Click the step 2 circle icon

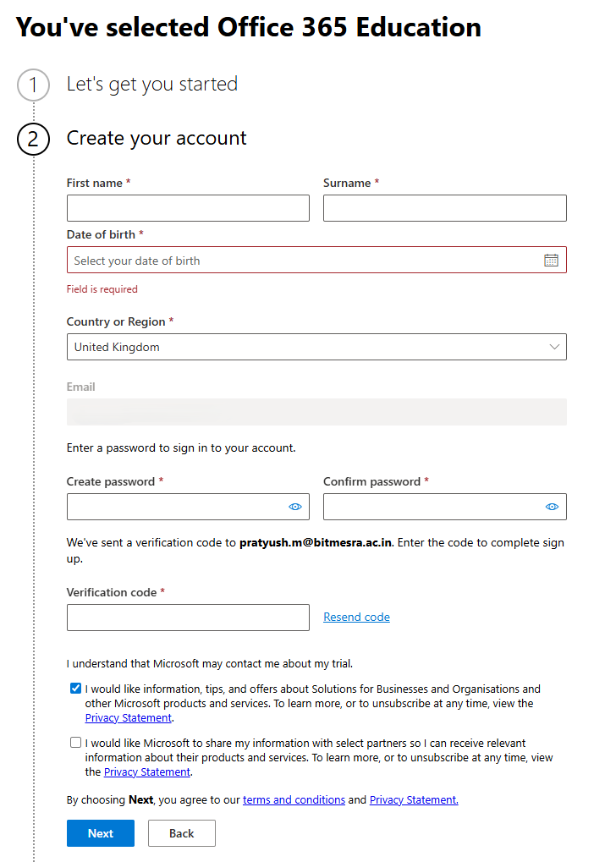pyautogui.click(x=33, y=139)
